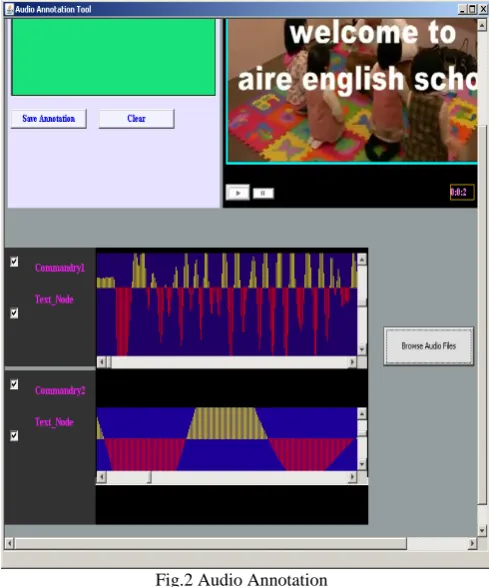Viewport: 489px width, 587px height.
Task: Click left arrow of Commandry1 waveform horizontal scrollbar
Action: (101, 362)
